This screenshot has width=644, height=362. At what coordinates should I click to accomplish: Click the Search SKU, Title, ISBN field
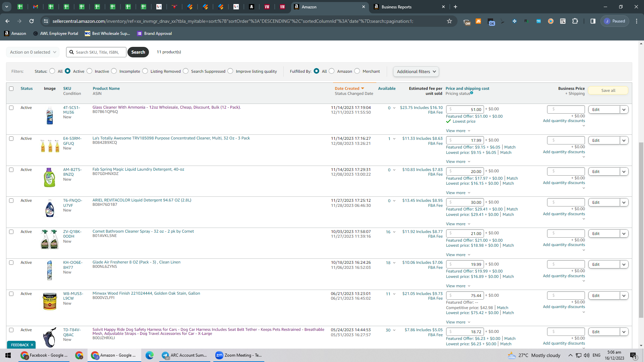(96, 52)
